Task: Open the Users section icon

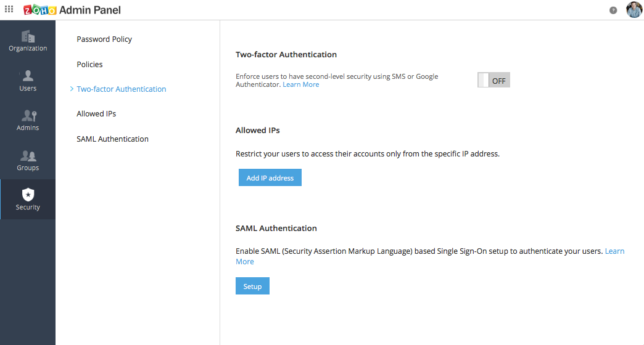Action: click(28, 76)
